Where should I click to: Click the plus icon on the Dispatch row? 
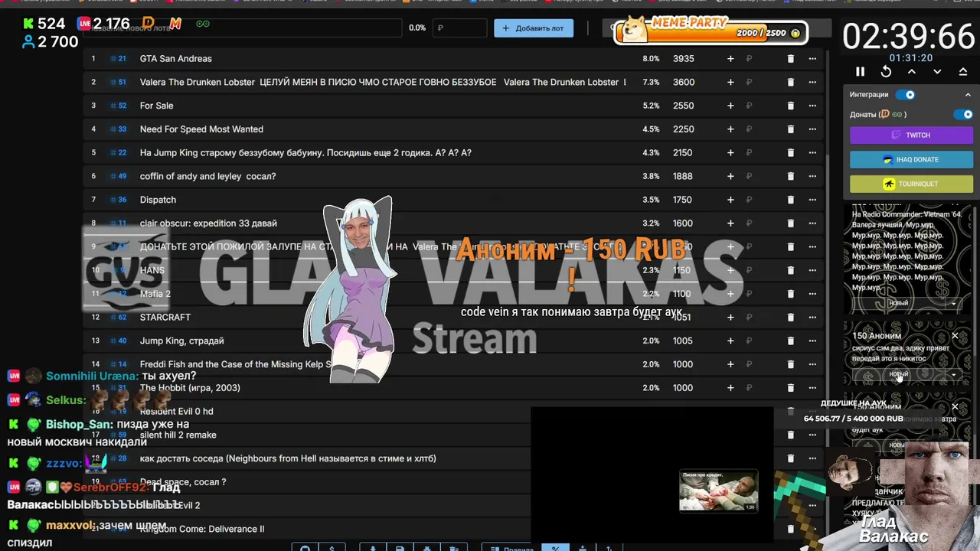730,200
